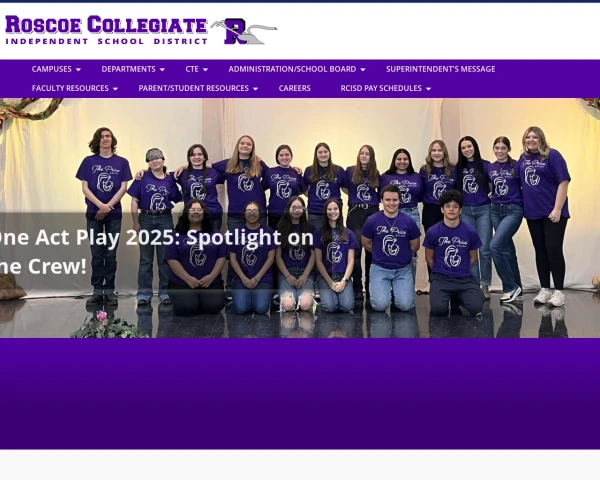This screenshot has width=600, height=480.
Task: Click the purple R plow emblem
Action: (244, 31)
